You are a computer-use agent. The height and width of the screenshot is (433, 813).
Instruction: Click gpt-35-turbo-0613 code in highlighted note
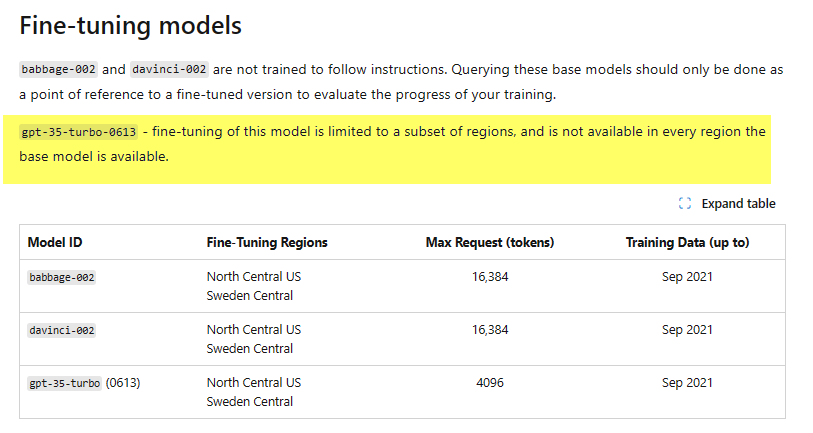(79, 132)
